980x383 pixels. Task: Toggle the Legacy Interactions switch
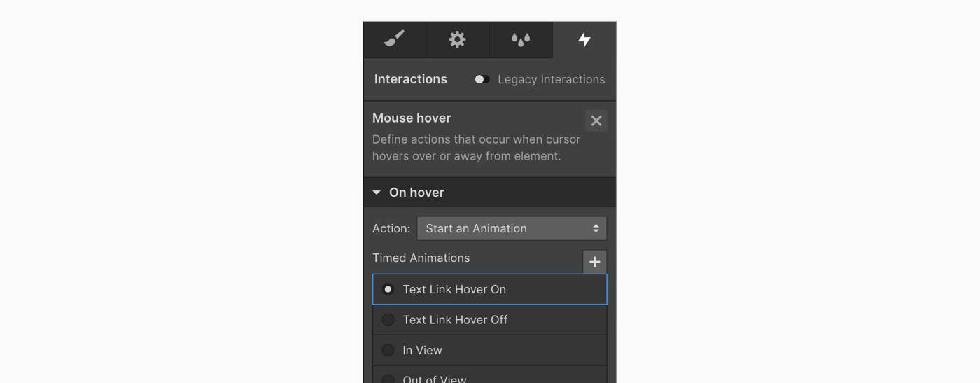pyautogui.click(x=482, y=79)
